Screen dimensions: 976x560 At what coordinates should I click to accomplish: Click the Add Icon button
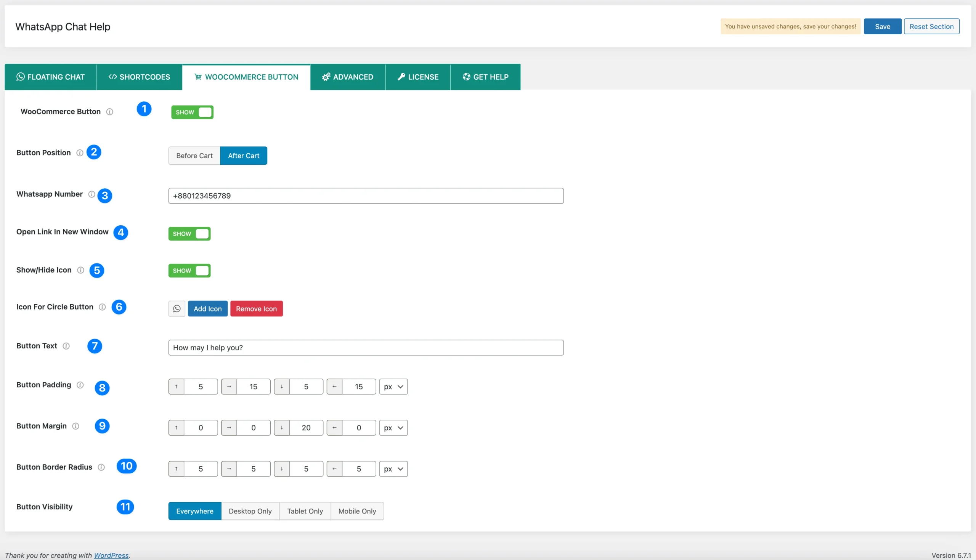pos(208,309)
